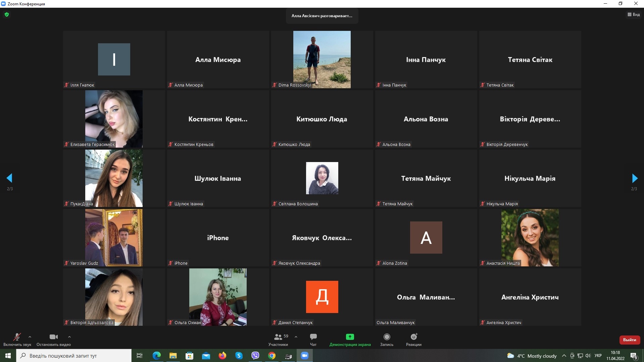The image size is (644, 362).
Task: Click the green encryption shield icon
Action: (7, 14)
